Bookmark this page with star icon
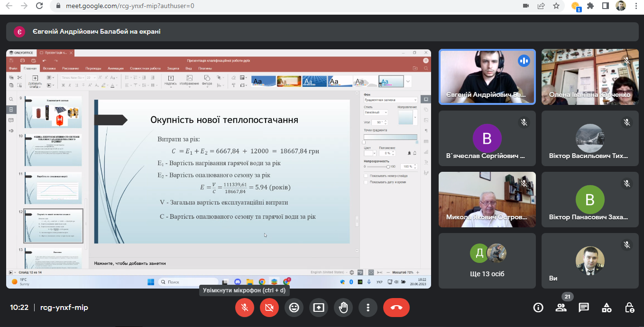The width and height of the screenshot is (644, 327). pyautogui.click(x=556, y=6)
